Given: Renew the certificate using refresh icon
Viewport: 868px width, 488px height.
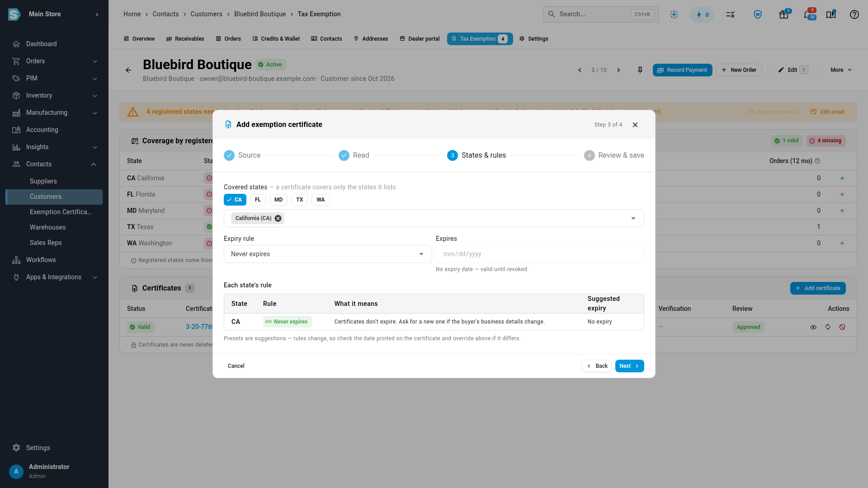Looking at the screenshot, I should coord(828,327).
